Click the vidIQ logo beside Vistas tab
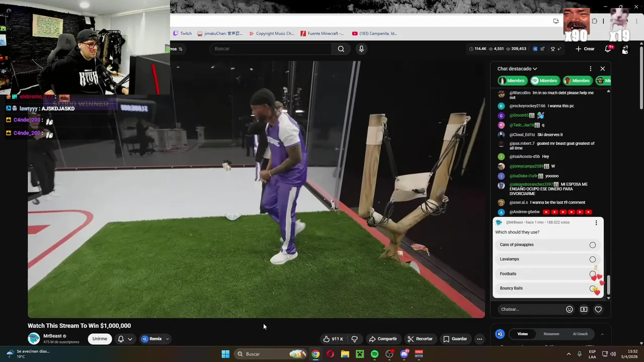 point(500,334)
